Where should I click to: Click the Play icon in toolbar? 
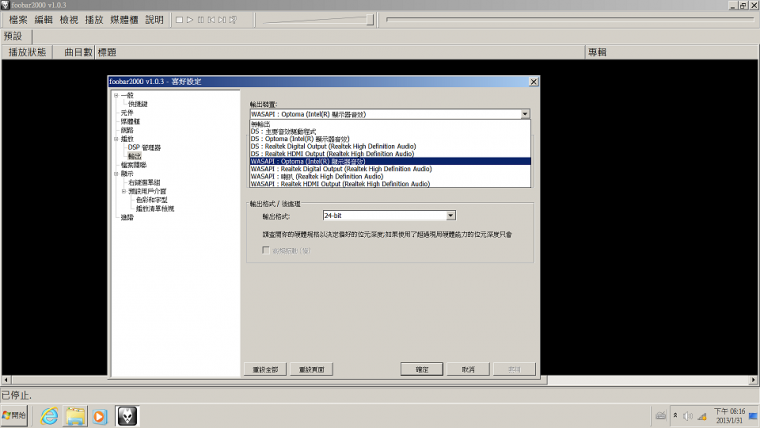click(x=190, y=20)
